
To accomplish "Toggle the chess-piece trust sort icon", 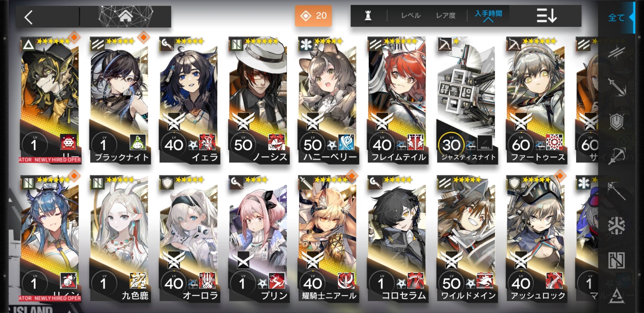I will click(x=368, y=15).
